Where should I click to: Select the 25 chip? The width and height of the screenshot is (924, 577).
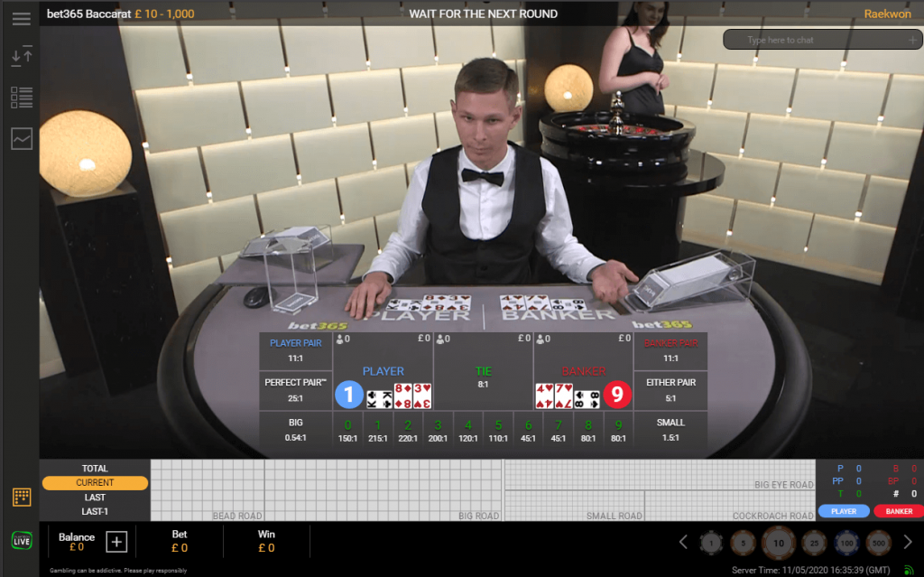815,543
